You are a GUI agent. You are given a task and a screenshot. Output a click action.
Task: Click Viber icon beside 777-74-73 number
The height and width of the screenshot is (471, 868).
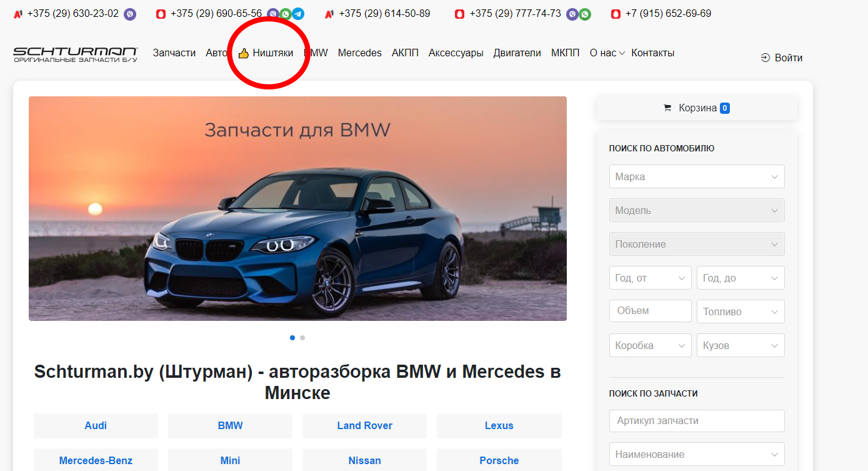pos(572,14)
